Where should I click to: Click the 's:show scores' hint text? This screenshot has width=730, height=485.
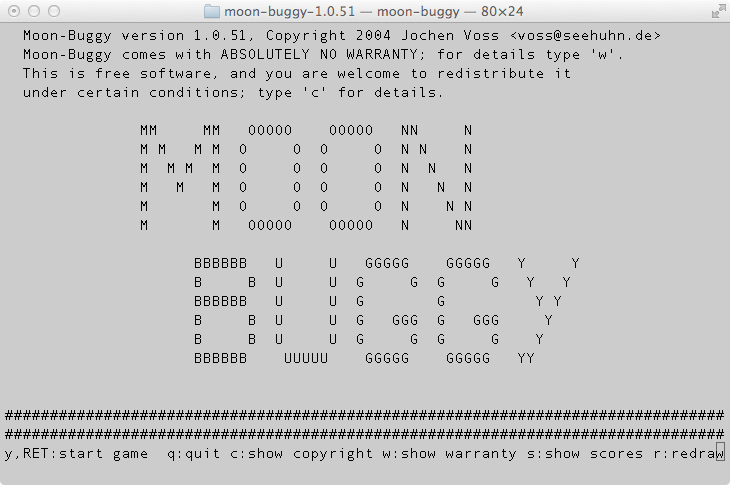click(585, 453)
